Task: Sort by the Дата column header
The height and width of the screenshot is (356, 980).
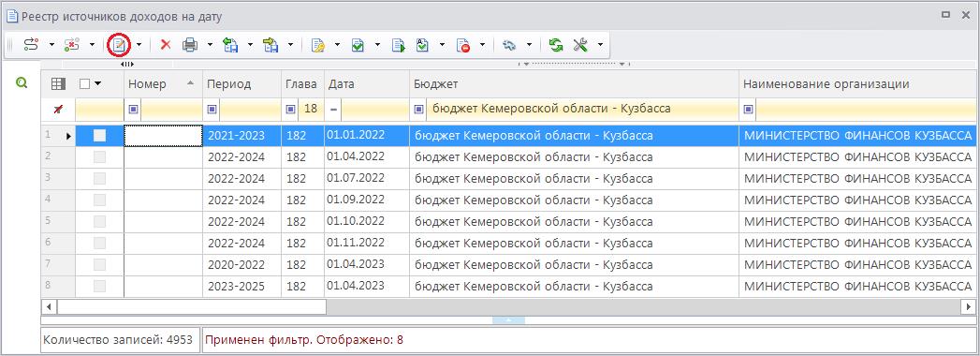Action: pyautogui.click(x=367, y=83)
